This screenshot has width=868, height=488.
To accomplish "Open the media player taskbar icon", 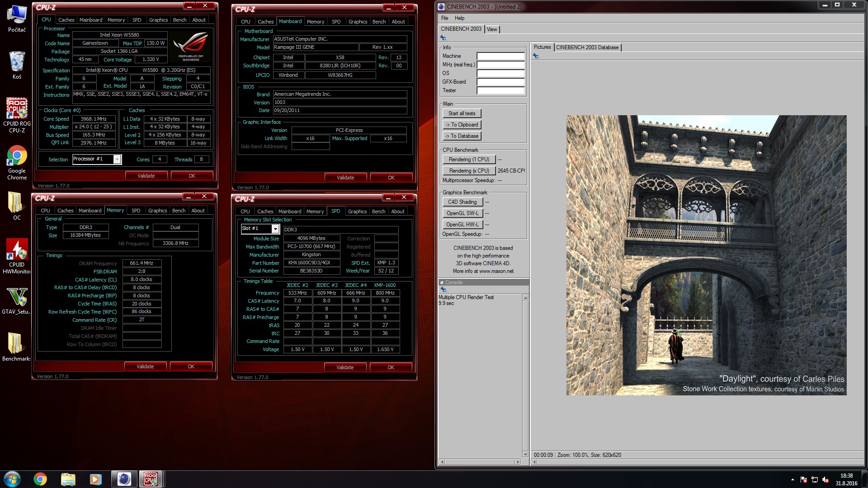I will pyautogui.click(x=95, y=479).
